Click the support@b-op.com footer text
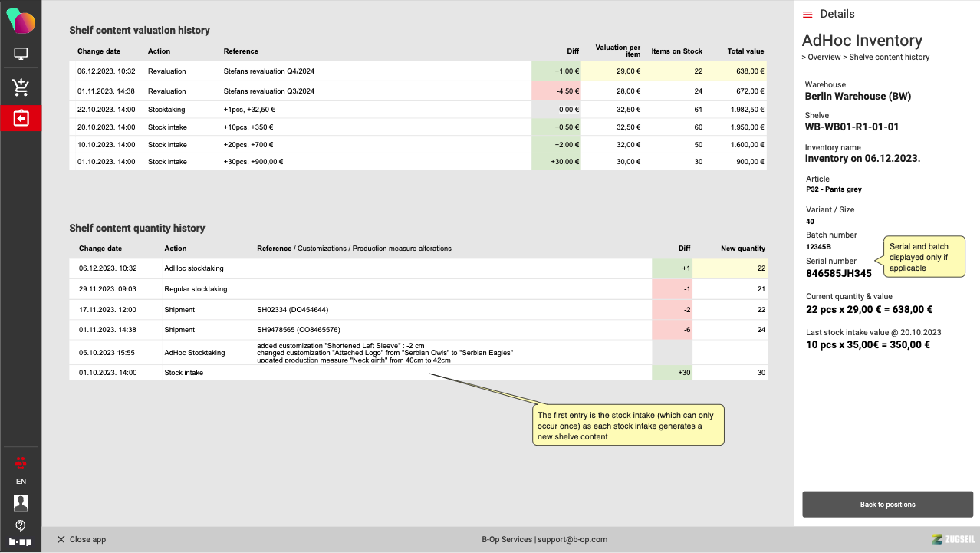This screenshot has width=980, height=553. [x=572, y=539]
